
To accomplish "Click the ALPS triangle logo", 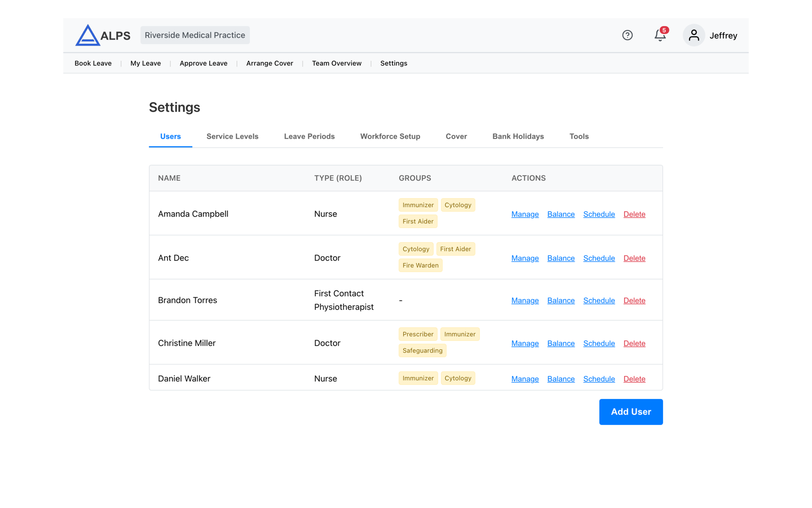I will [x=88, y=35].
